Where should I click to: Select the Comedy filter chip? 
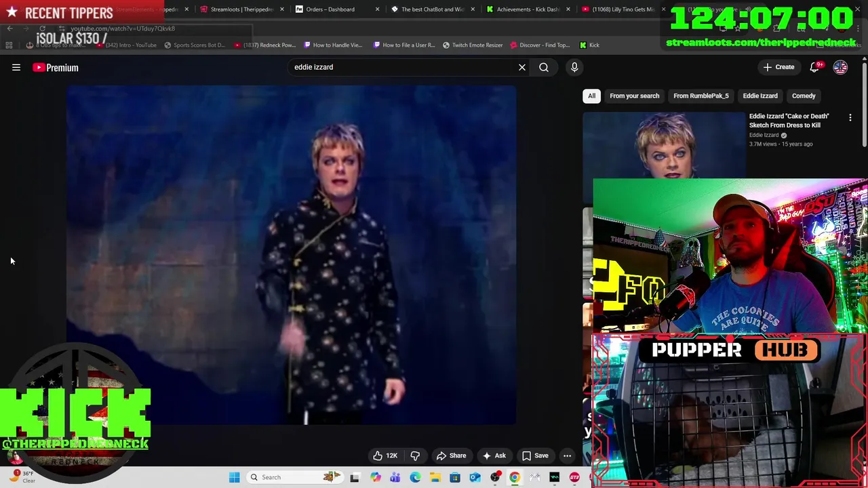804,96
